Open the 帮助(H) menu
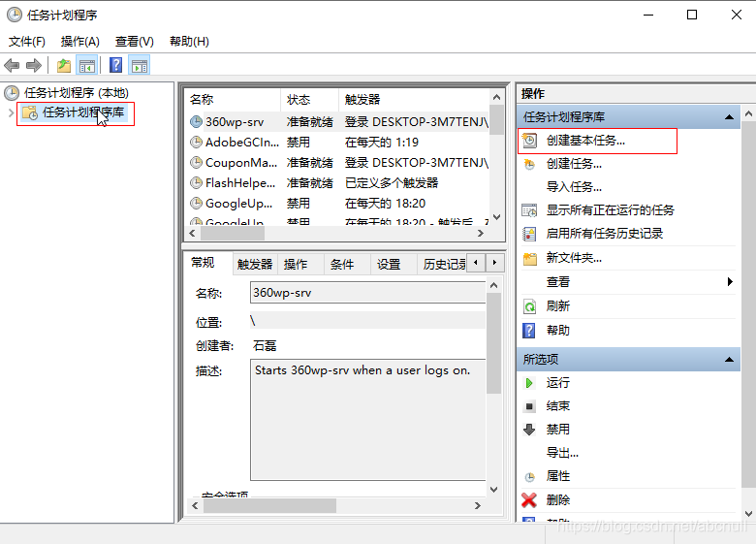Image resolution: width=756 pixels, height=544 pixels. coord(189,42)
